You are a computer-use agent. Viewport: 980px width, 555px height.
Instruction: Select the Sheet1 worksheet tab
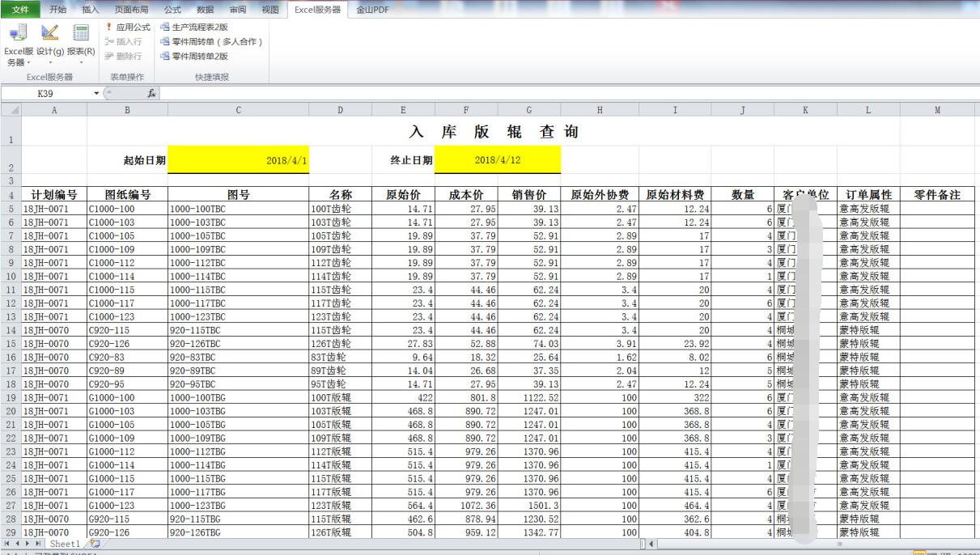tap(65, 544)
